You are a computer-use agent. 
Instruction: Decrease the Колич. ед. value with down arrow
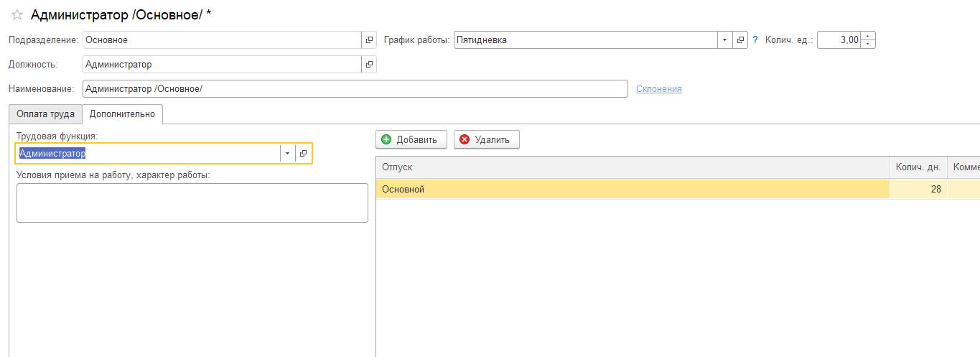[868, 45]
